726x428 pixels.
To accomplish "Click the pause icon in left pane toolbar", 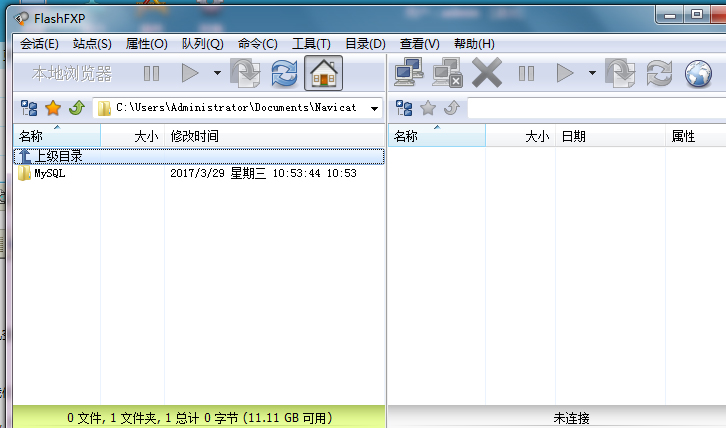I will (151, 73).
